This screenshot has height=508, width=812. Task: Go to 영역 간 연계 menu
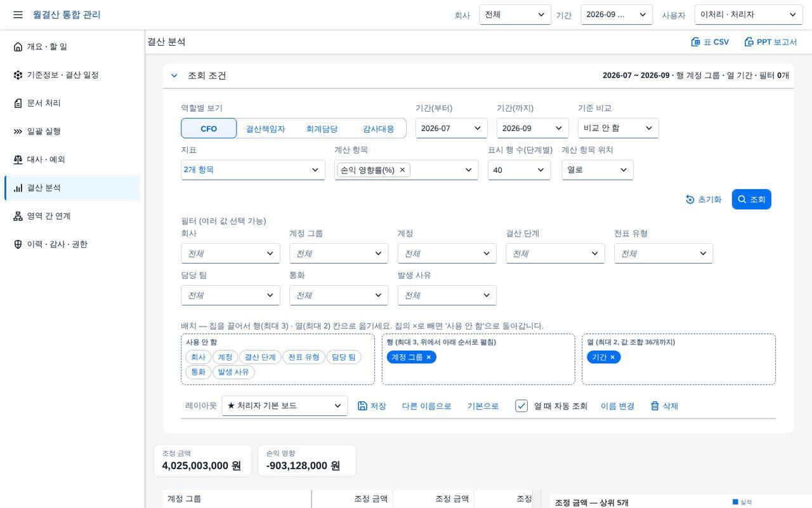pyautogui.click(x=72, y=216)
